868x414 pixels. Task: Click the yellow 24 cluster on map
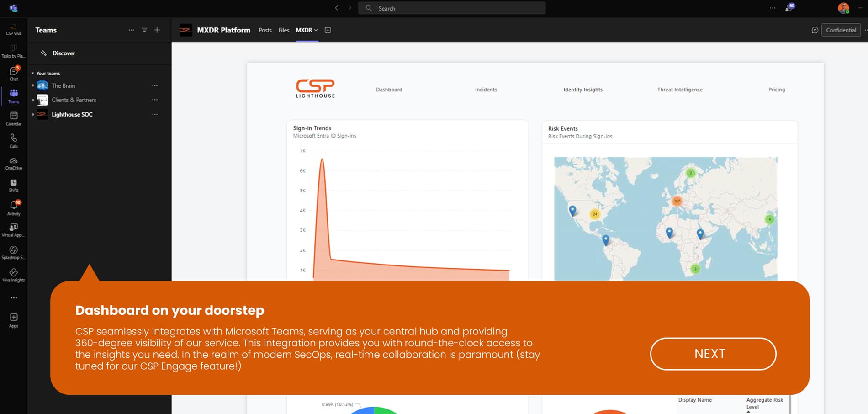coord(595,214)
